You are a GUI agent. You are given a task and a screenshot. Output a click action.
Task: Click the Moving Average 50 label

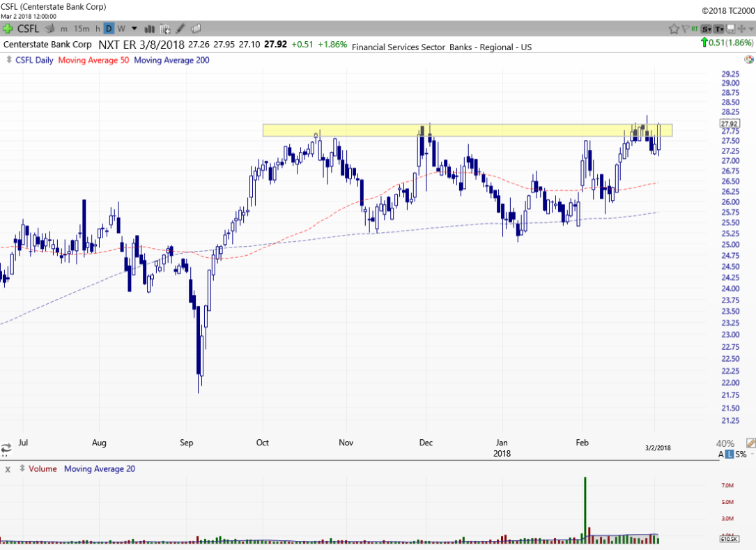tap(93, 60)
